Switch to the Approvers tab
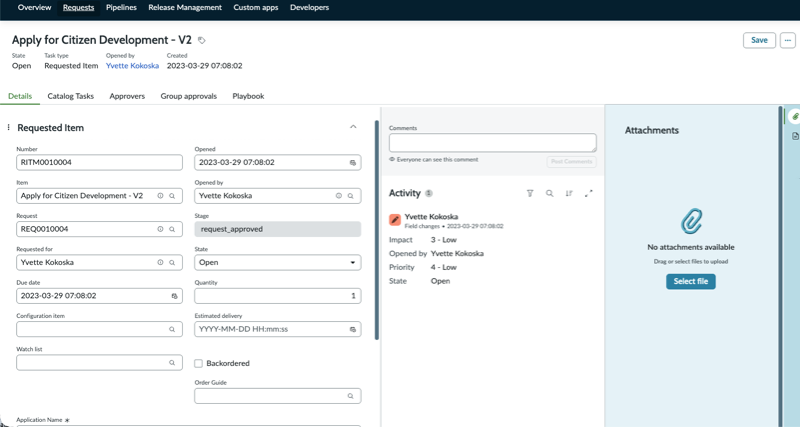800x427 pixels. 127,96
